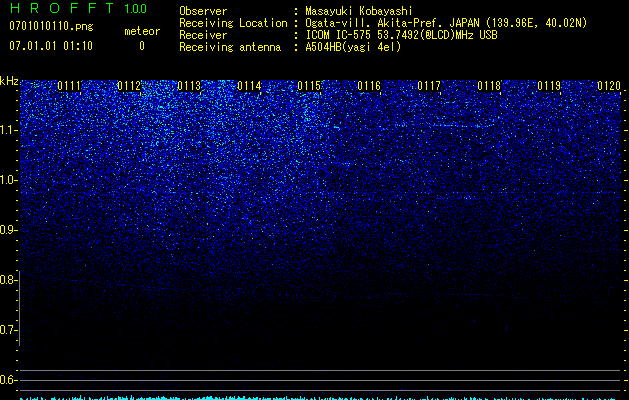This screenshot has height=400, width=629.
Task: Click the 0119 time marker
Action: click(x=549, y=86)
